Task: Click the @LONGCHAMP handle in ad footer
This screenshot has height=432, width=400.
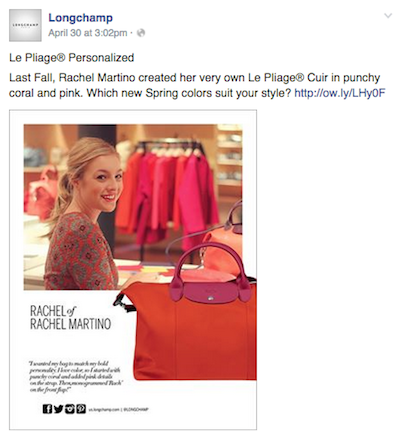Action: [136, 410]
